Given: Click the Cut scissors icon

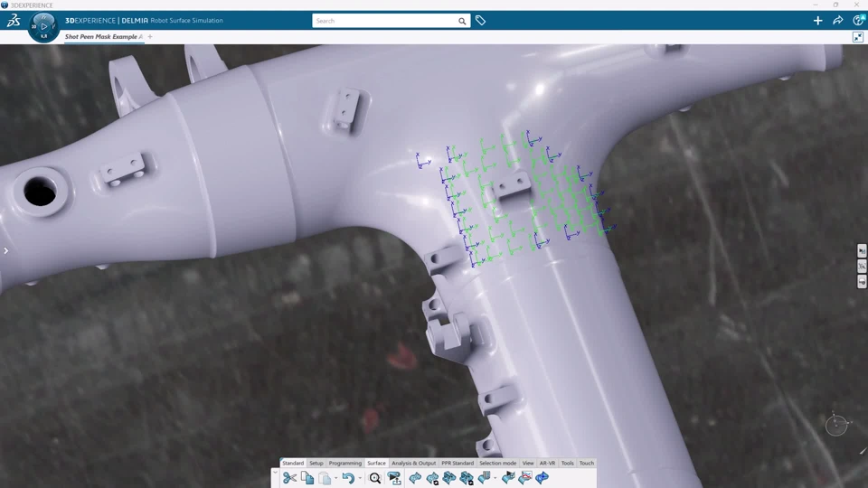Looking at the screenshot, I should [289, 478].
